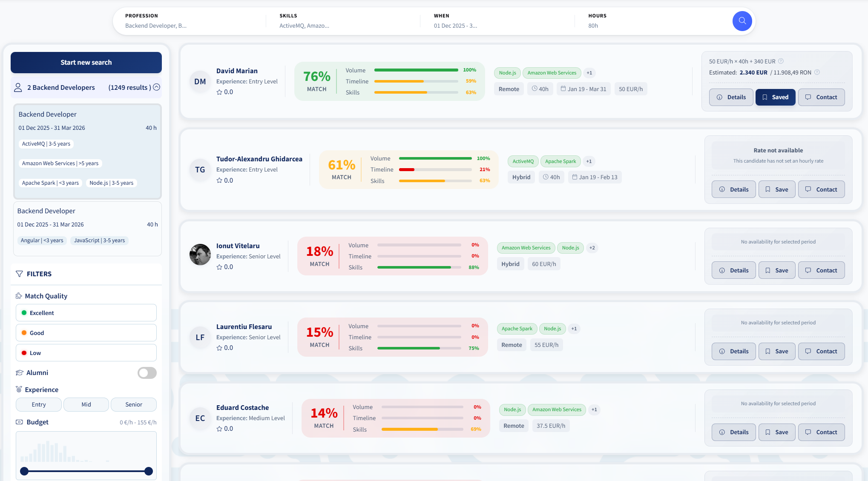Image resolution: width=868 pixels, height=481 pixels.
Task: Expand +1 skills for Eduard Costache
Action: pos(594,409)
